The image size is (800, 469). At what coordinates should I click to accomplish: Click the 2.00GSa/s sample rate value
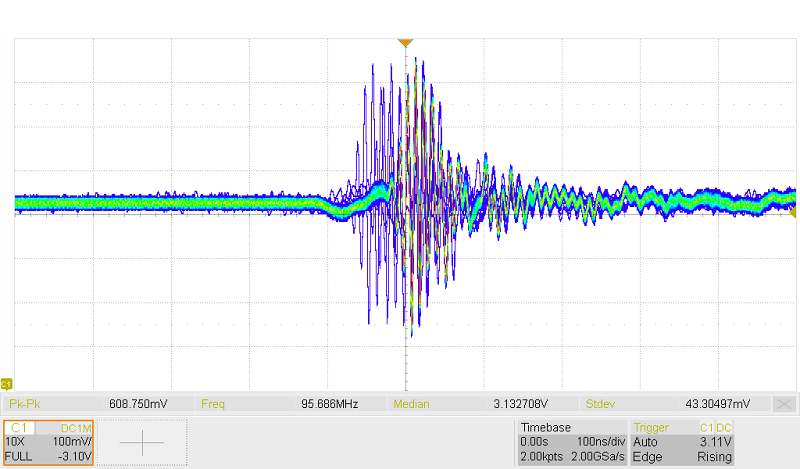point(599,456)
